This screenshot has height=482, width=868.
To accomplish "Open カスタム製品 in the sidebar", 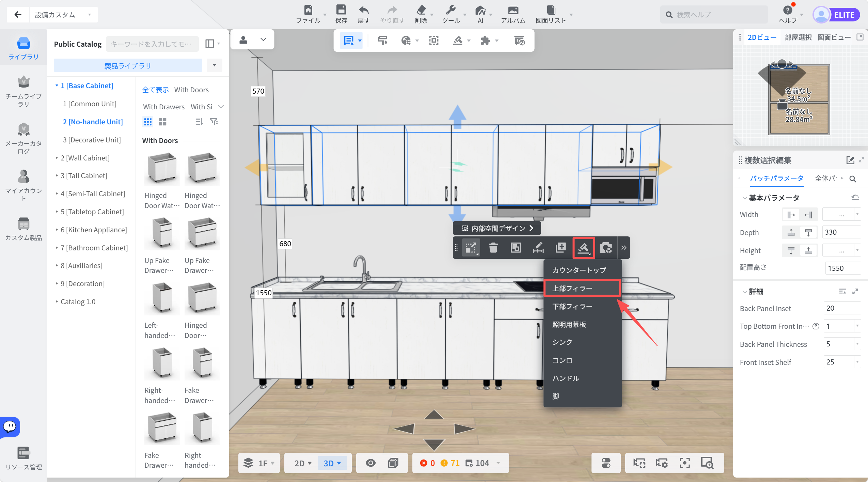I will [23, 229].
